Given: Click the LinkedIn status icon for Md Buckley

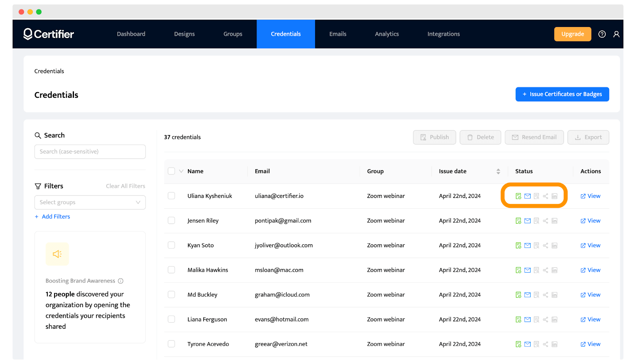Looking at the screenshot, I should coord(555,295).
